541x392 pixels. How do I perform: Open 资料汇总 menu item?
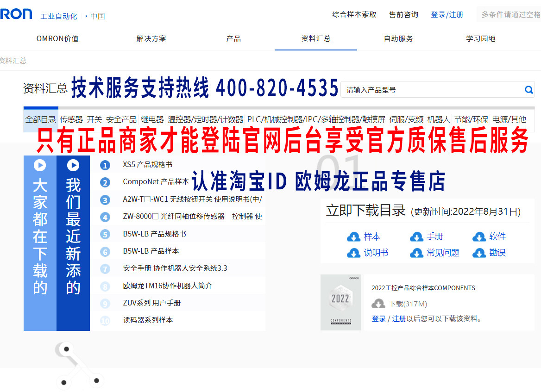coord(316,38)
